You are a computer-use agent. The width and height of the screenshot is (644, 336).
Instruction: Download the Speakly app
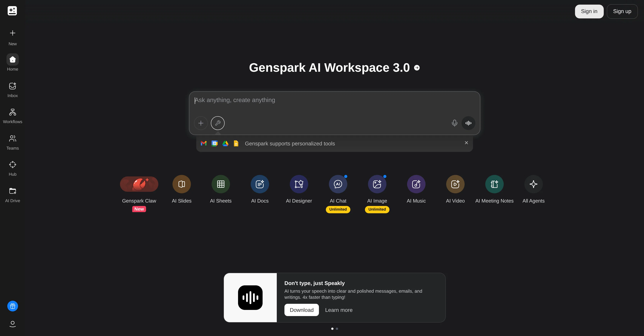[x=301, y=310]
